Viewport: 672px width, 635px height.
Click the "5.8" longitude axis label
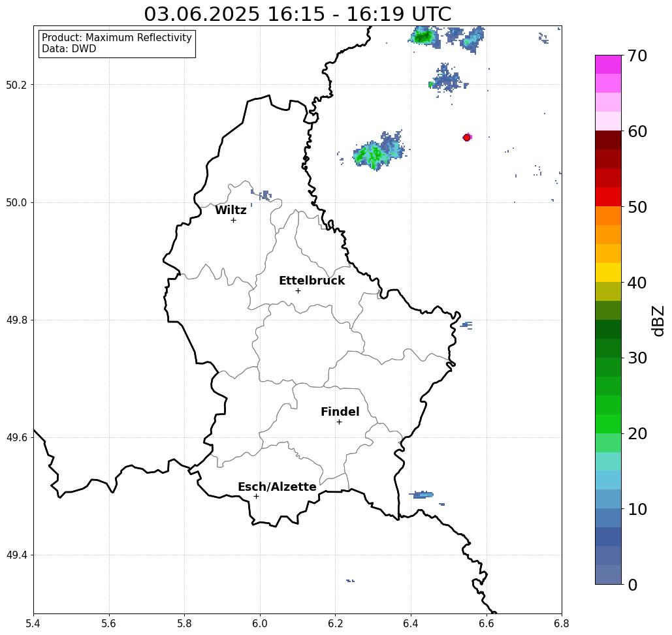point(184,623)
